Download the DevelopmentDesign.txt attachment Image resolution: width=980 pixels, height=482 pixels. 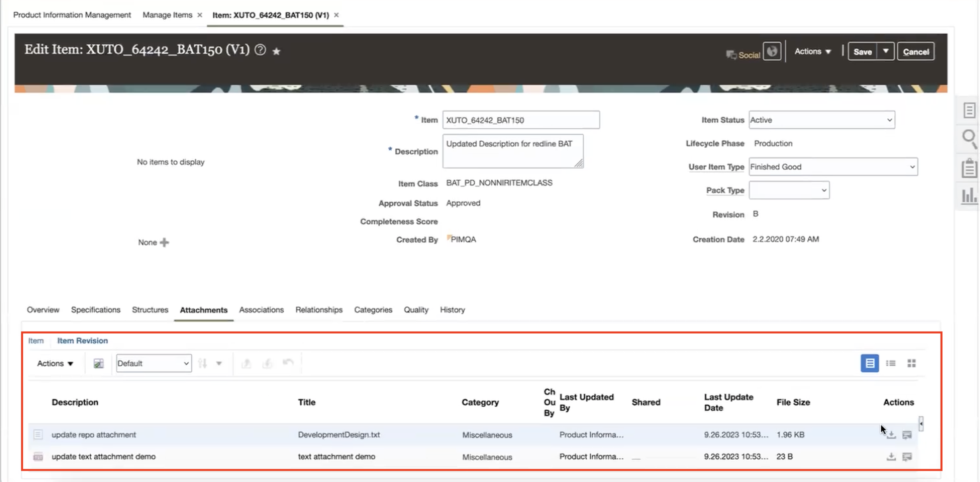[x=891, y=435]
